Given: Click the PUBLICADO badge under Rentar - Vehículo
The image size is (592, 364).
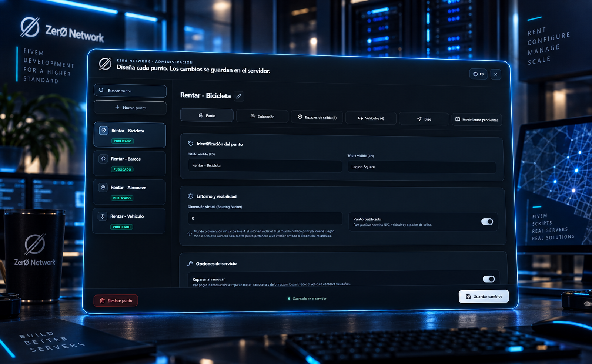Looking at the screenshot, I should [121, 227].
